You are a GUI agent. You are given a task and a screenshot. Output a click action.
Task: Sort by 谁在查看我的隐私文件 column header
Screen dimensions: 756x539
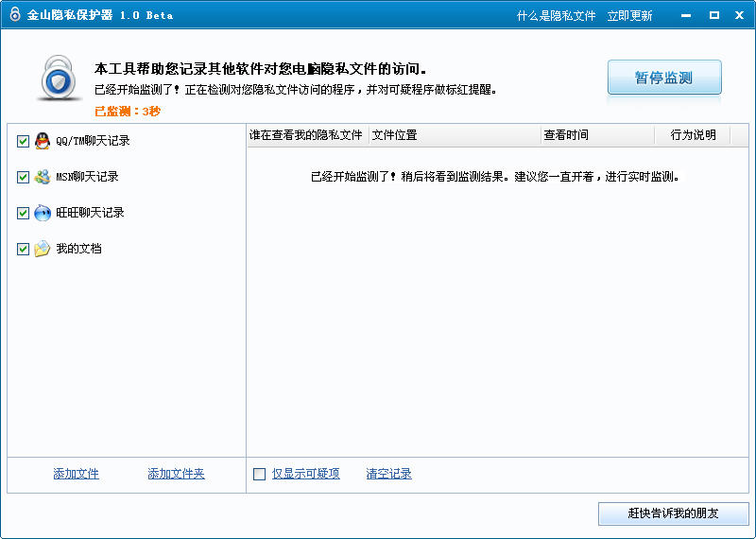[x=308, y=135]
